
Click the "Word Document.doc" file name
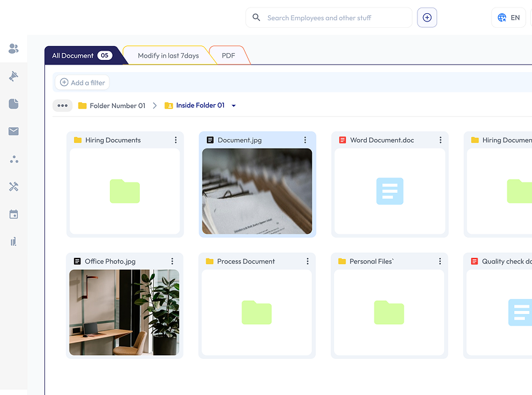pyautogui.click(x=382, y=140)
